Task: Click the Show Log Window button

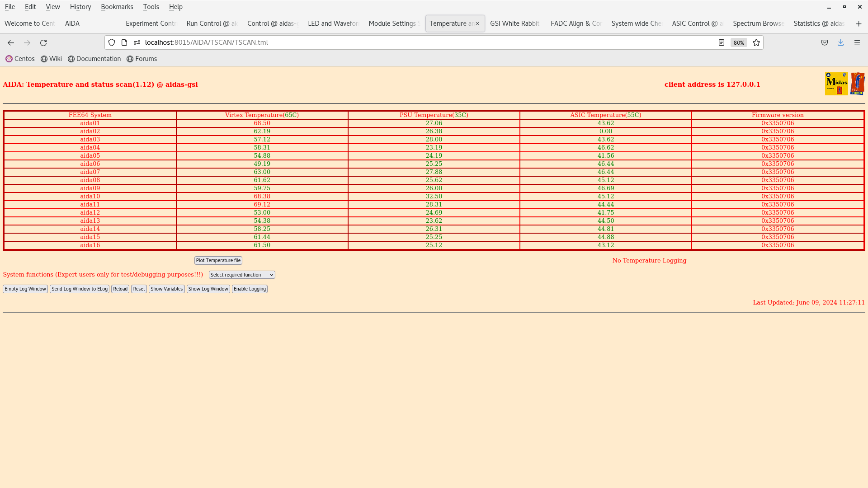Action: click(208, 289)
